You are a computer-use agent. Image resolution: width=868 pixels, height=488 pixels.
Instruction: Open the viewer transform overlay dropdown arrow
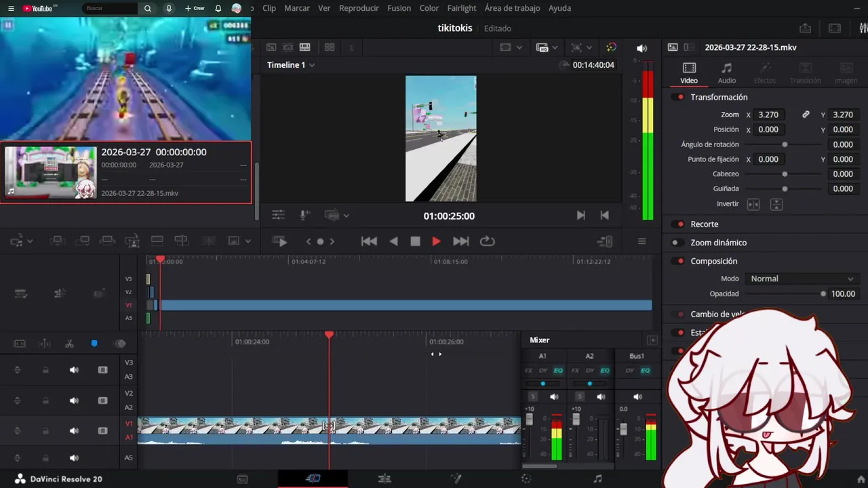point(589,47)
